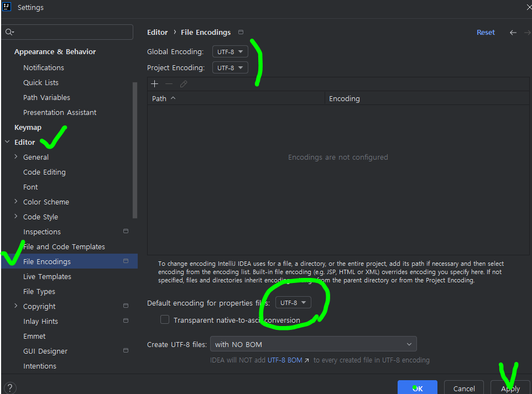Open the Global Encoding dropdown
The image size is (532, 394).
click(x=230, y=51)
